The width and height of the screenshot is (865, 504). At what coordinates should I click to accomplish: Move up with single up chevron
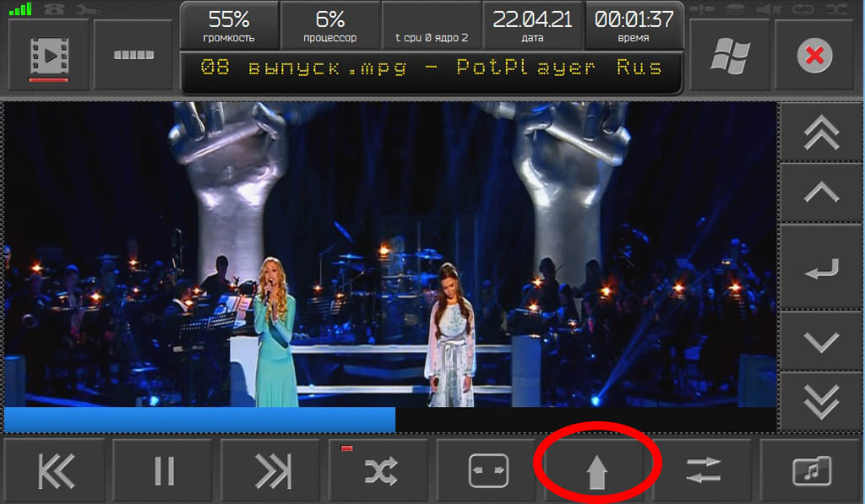821,192
